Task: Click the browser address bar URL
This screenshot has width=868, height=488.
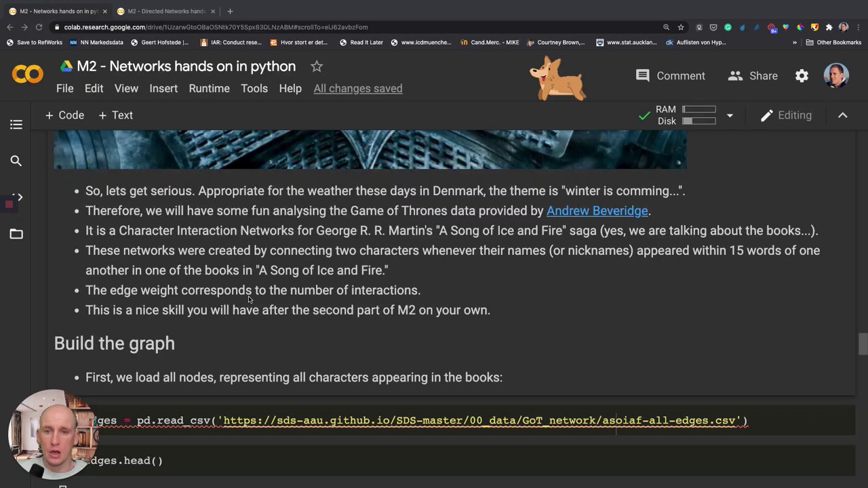Action: coord(216,27)
